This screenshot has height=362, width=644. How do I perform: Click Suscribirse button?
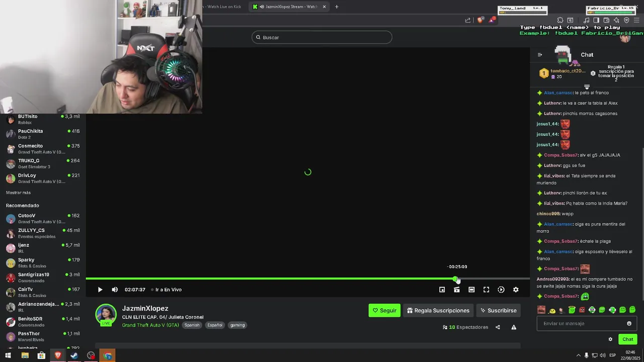(499, 310)
